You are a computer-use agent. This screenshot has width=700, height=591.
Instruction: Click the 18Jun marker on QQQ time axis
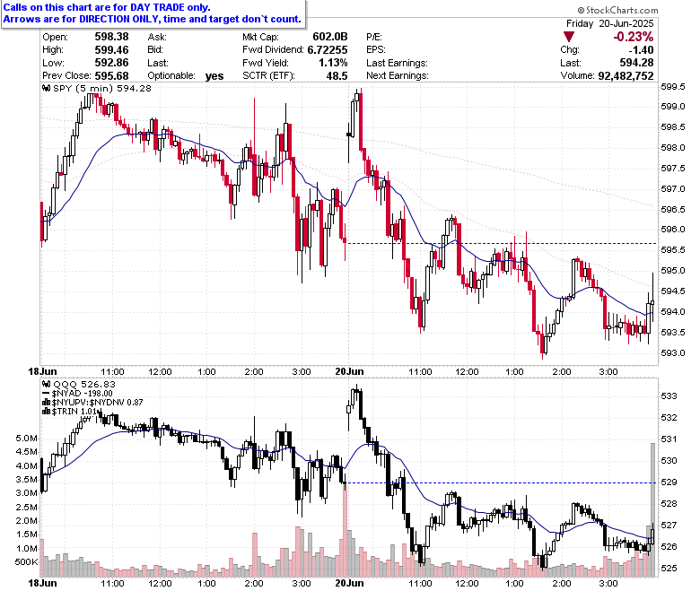(42, 583)
